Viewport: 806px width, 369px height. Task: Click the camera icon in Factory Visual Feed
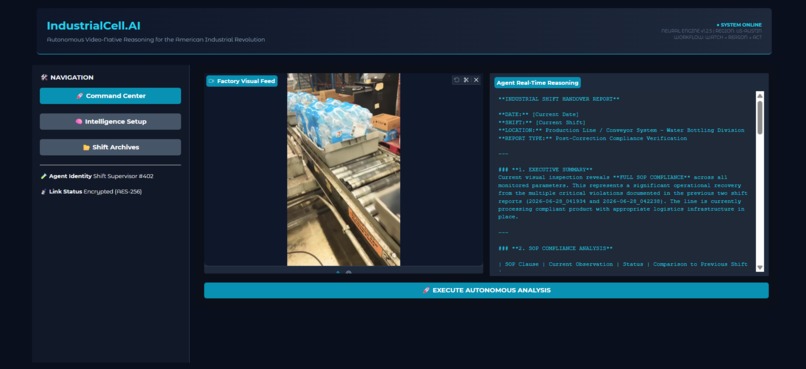point(211,81)
